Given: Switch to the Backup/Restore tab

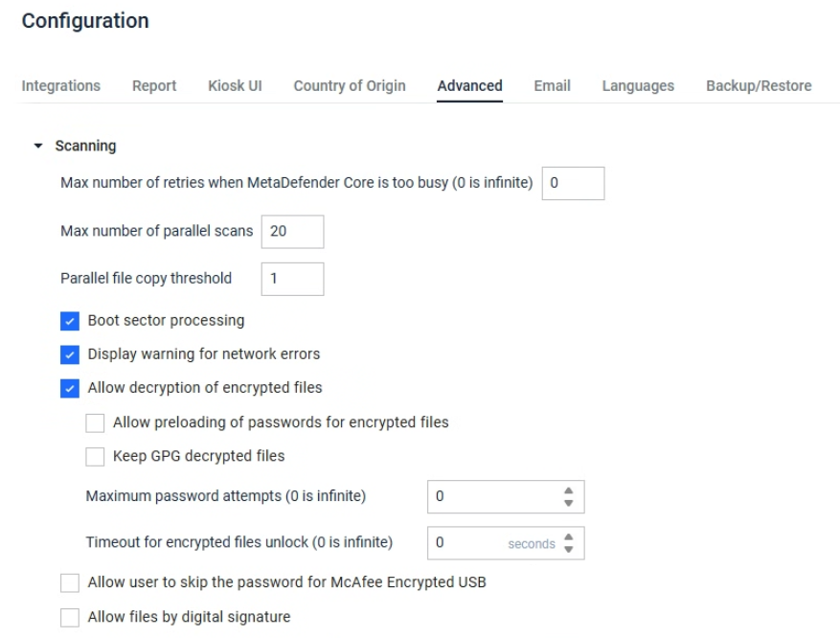Looking at the screenshot, I should click(759, 86).
